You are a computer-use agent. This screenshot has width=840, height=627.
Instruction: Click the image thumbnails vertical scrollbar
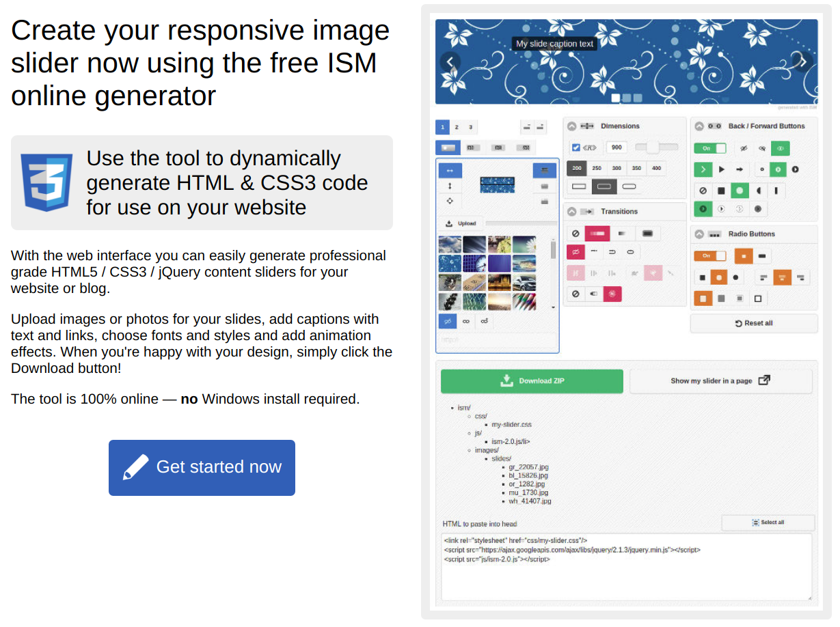[x=553, y=249]
